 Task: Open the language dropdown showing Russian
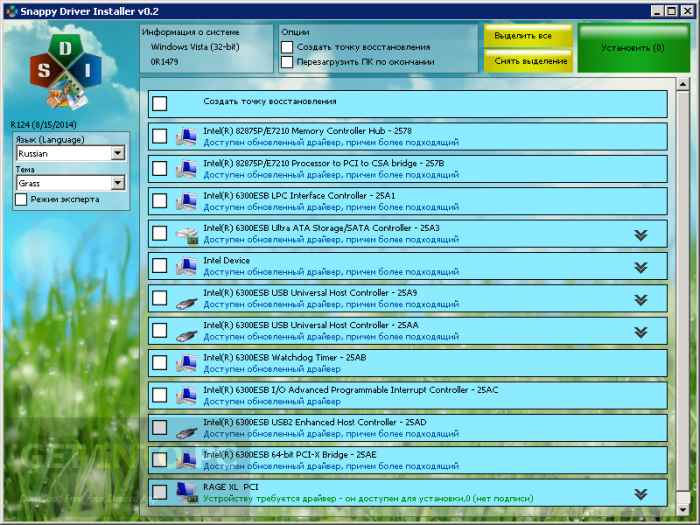tap(118, 154)
